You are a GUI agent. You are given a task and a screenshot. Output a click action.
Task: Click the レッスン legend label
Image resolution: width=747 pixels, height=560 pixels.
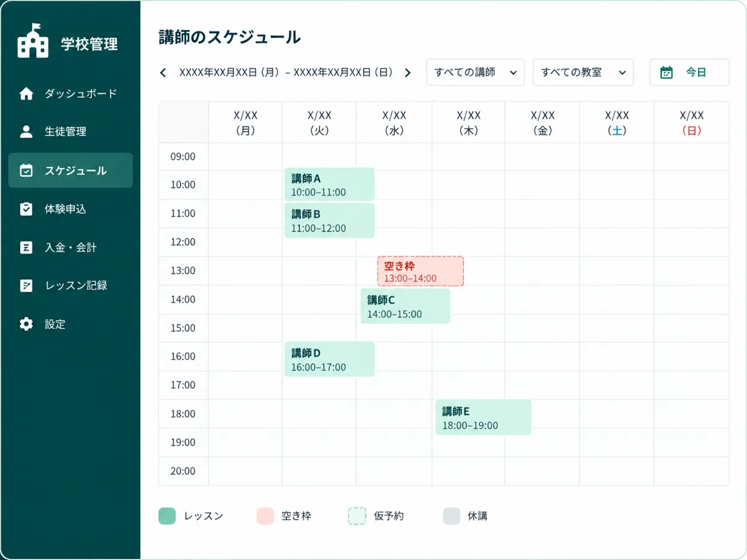click(x=204, y=516)
